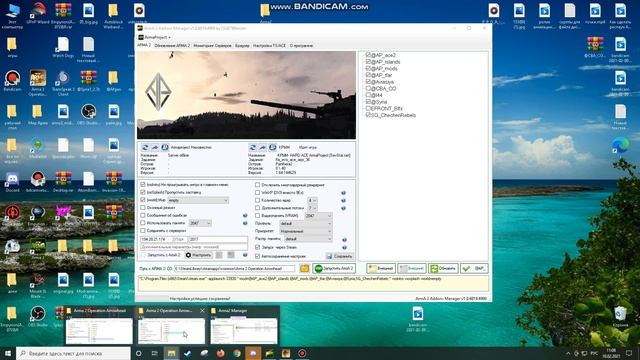This screenshot has height=360, width=640.
Task: Open the server monitoring tab
Action: [212, 46]
